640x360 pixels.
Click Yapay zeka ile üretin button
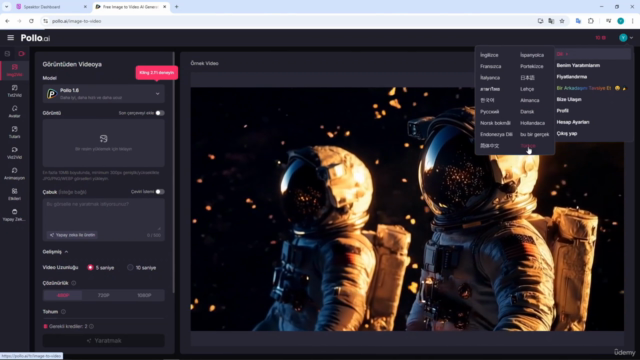tap(72, 235)
